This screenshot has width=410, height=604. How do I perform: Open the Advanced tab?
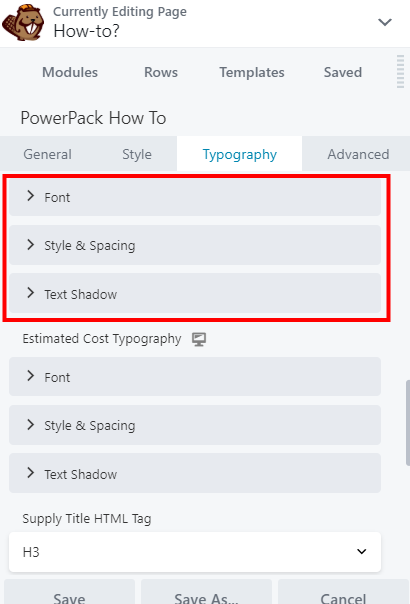(x=358, y=154)
